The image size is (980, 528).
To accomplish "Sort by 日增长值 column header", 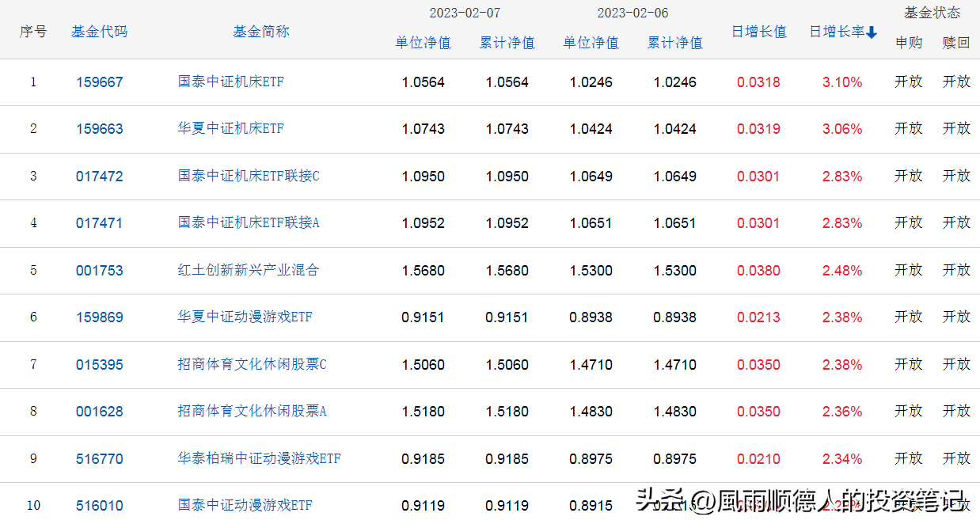I will 758,32.
